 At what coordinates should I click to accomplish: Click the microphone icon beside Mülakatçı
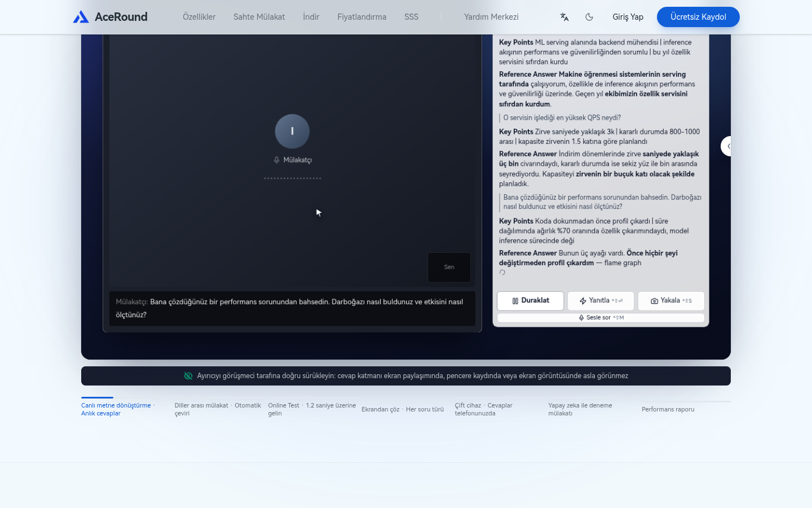(x=276, y=160)
